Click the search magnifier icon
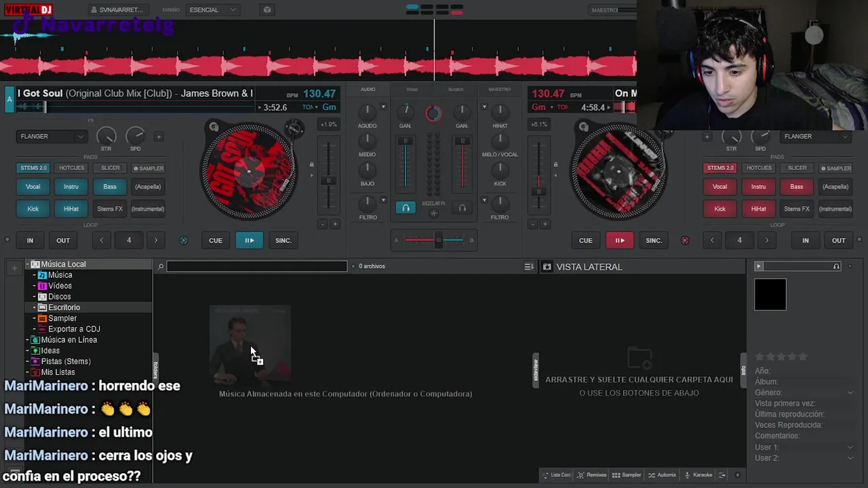 pyautogui.click(x=161, y=267)
